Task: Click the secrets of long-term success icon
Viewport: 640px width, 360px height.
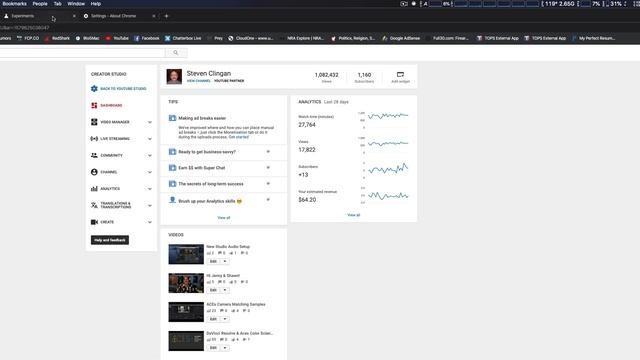Action: (172, 184)
